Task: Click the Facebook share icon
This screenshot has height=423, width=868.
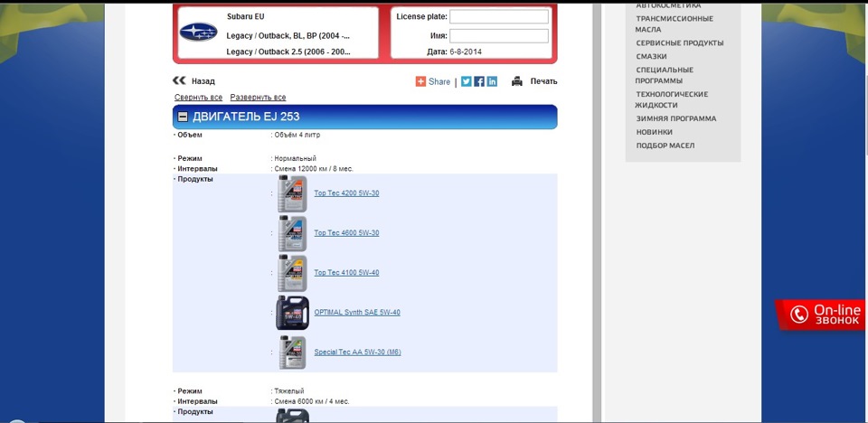Action: tap(479, 81)
